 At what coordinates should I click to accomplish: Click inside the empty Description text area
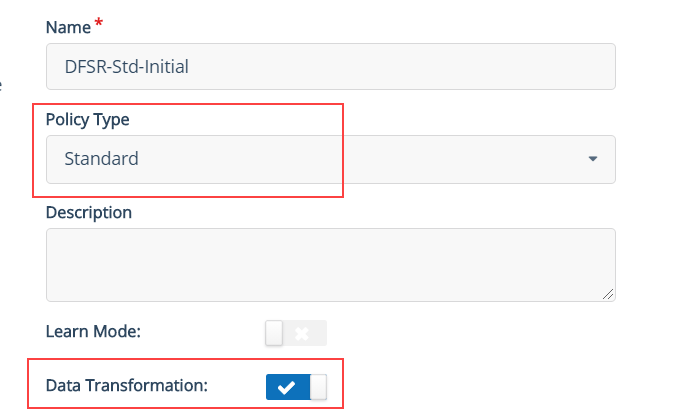331,265
